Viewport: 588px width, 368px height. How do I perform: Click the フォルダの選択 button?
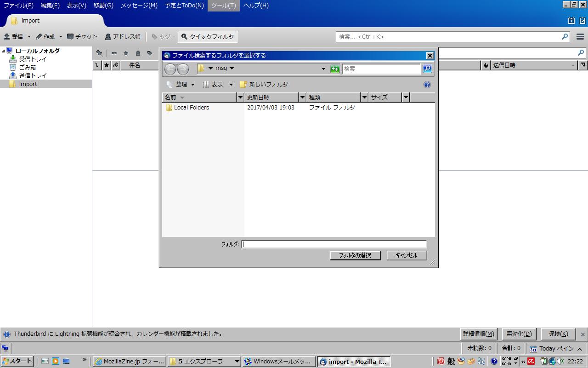tap(355, 255)
